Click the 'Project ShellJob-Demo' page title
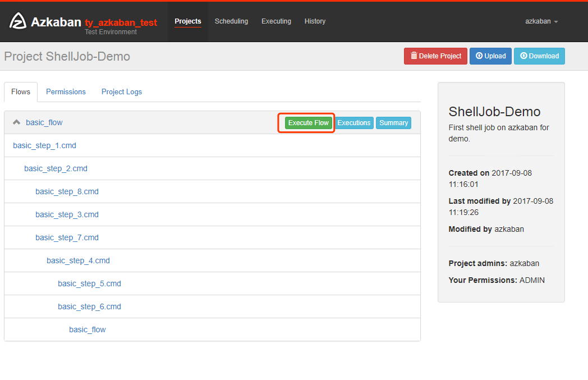The width and height of the screenshot is (588, 380). point(67,56)
